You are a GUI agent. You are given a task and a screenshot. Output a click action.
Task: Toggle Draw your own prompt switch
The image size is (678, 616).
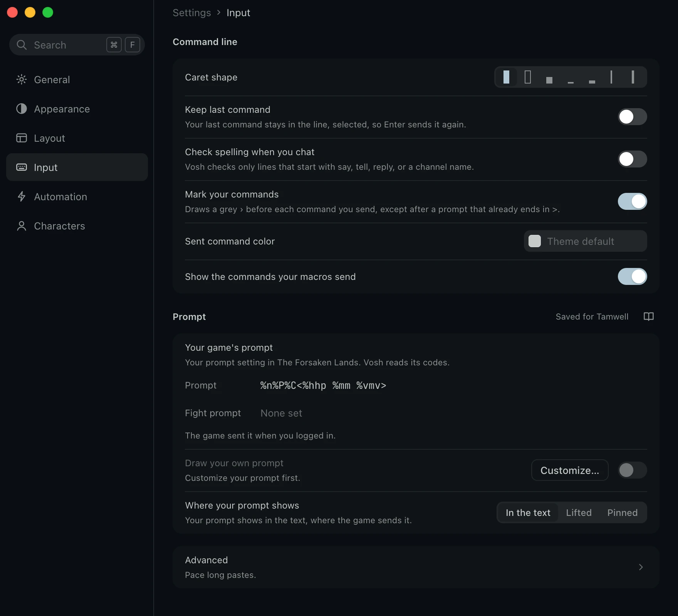coord(632,470)
